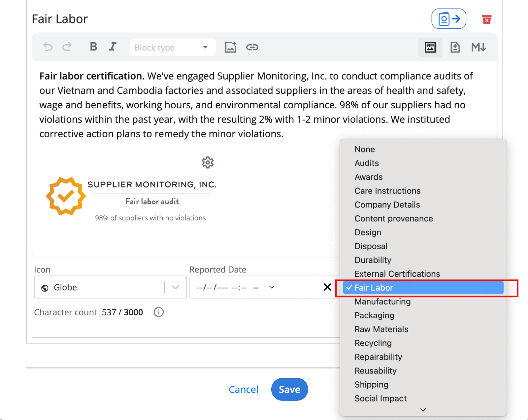
Task: Click the add-document icon in the toolbar
Action: coord(455,47)
